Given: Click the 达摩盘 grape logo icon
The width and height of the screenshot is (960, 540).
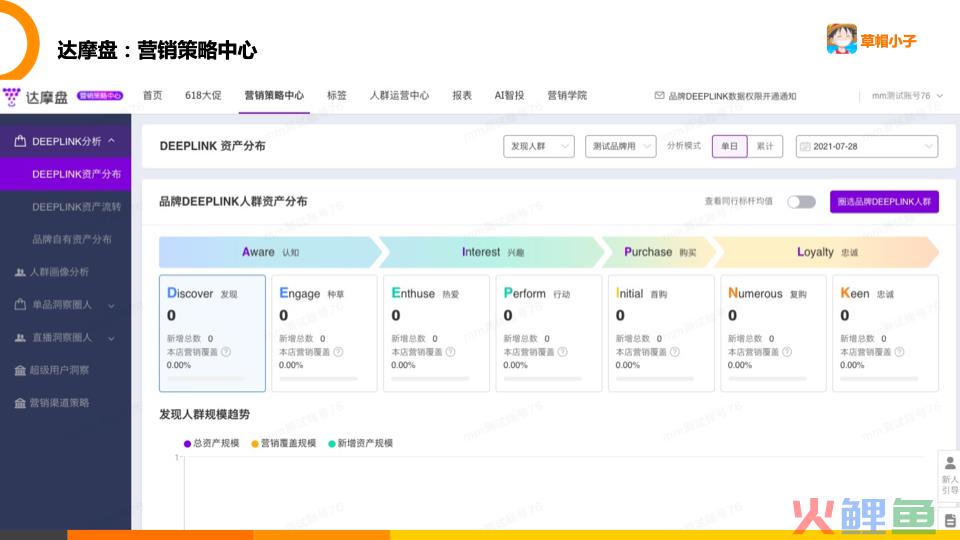Looking at the screenshot, I should (12, 97).
